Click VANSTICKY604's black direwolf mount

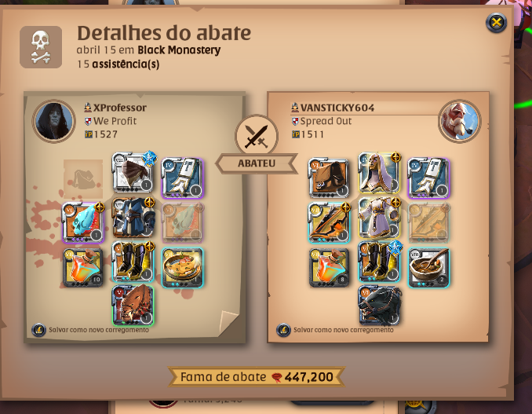coord(379,306)
